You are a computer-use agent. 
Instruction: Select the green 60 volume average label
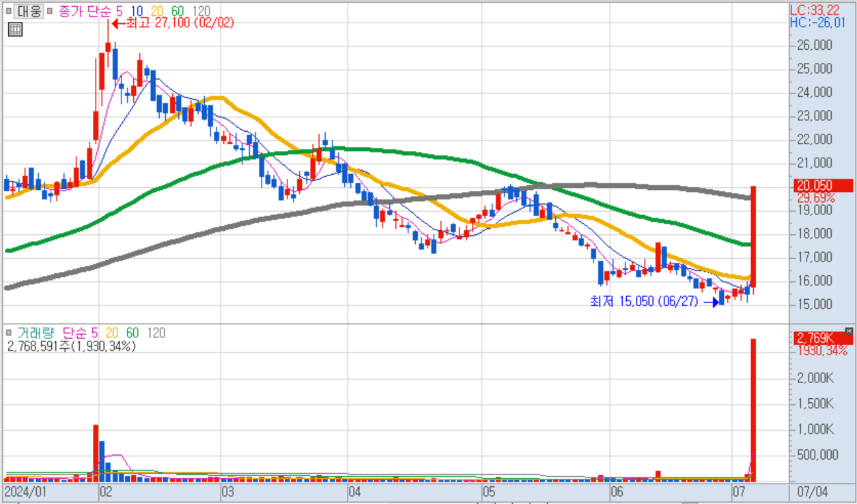click(x=132, y=333)
